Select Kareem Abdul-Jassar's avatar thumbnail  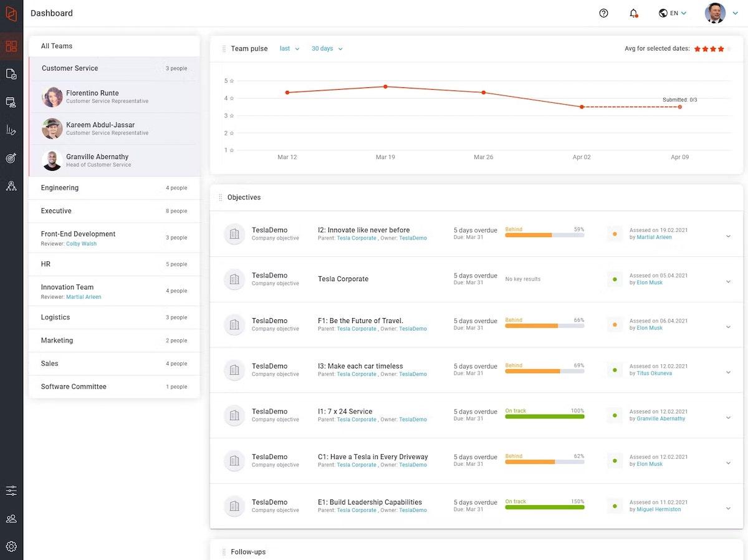click(52, 128)
